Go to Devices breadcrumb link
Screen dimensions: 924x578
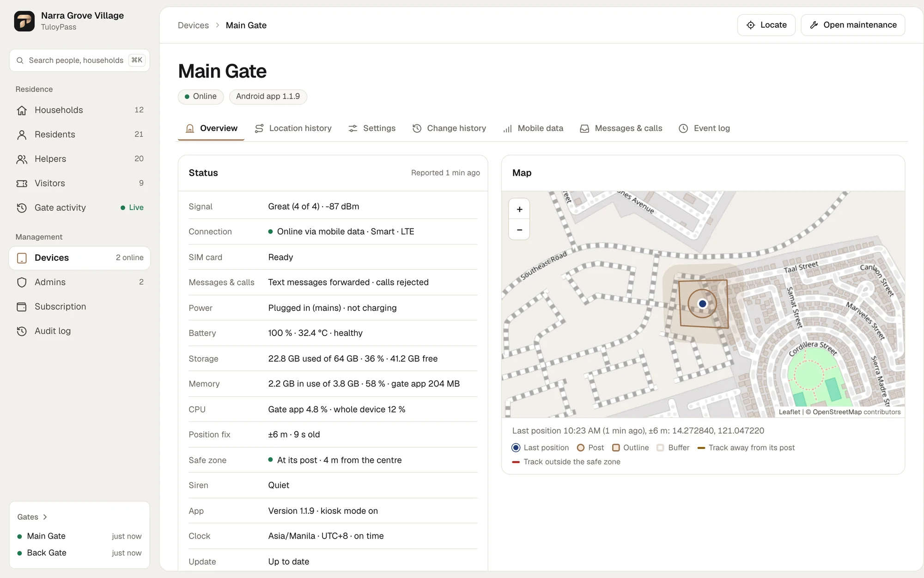193,25
